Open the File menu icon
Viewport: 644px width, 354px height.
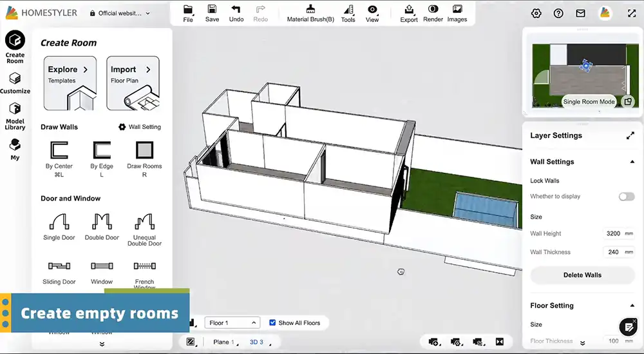(188, 14)
